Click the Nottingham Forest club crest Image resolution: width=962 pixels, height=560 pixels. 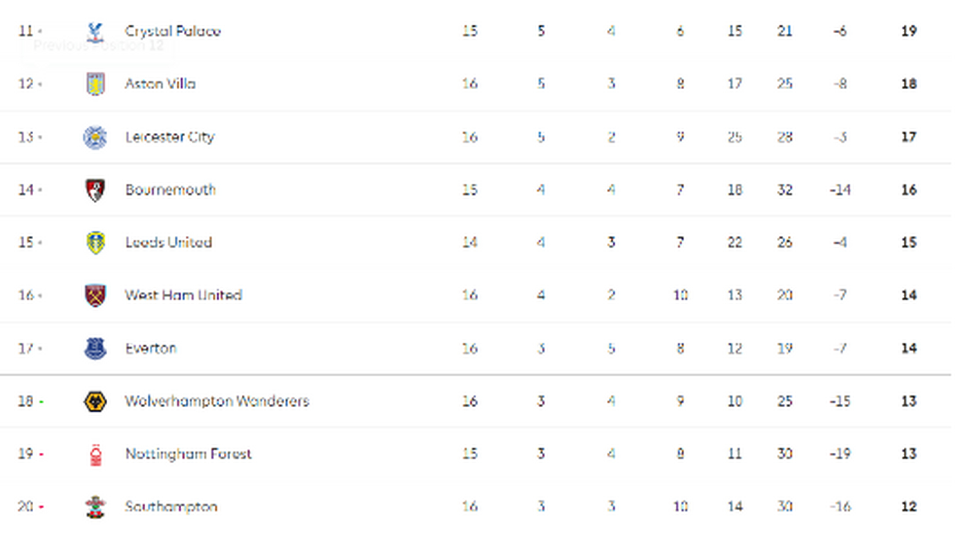(95, 455)
